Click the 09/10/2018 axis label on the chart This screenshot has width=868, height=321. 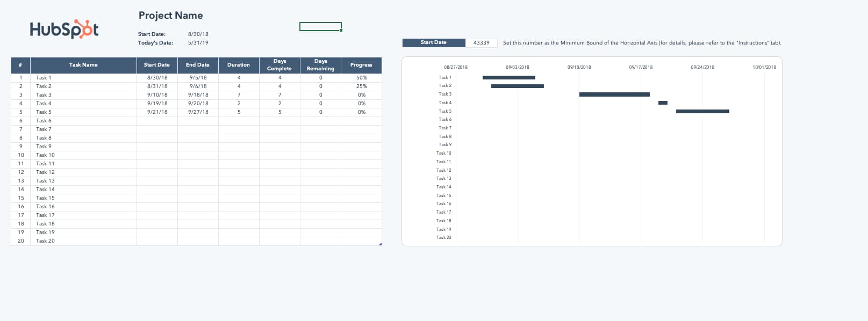tap(579, 67)
